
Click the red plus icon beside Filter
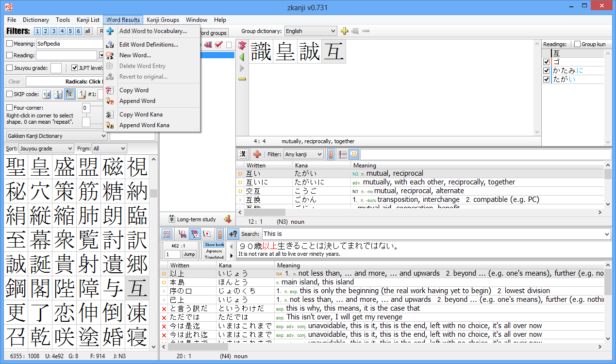click(x=257, y=154)
